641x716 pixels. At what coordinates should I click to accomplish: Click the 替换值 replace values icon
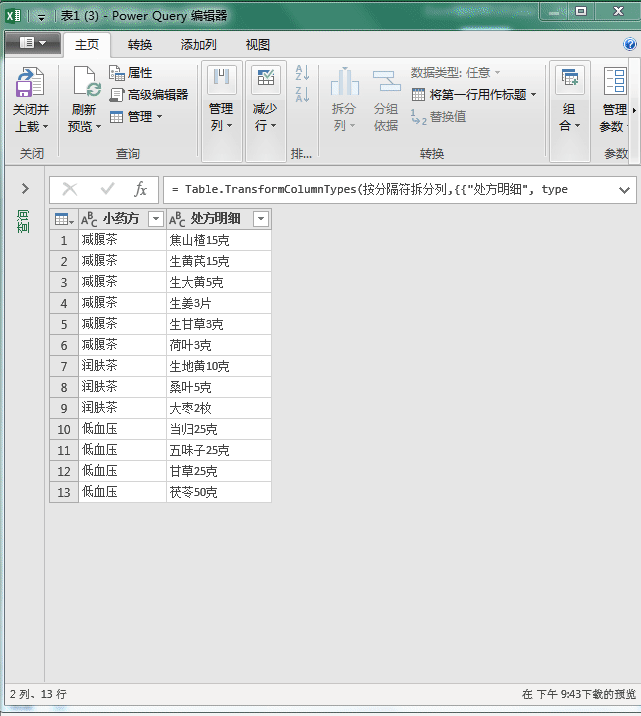pyautogui.click(x=418, y=117)
